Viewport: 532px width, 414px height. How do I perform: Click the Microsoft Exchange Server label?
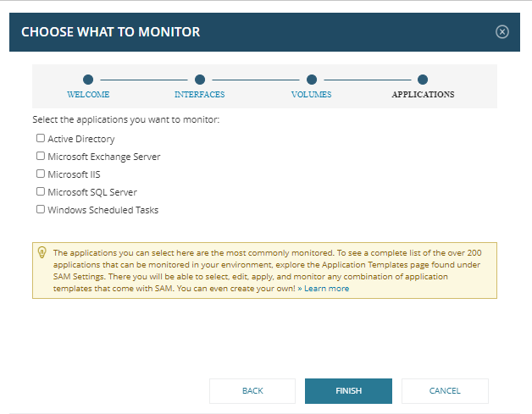point(104,157)
